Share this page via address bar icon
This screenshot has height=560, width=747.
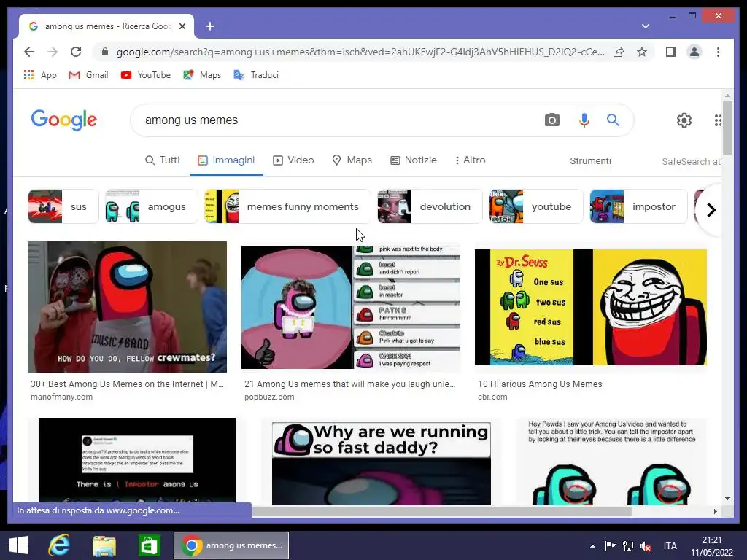click(619, 52)
